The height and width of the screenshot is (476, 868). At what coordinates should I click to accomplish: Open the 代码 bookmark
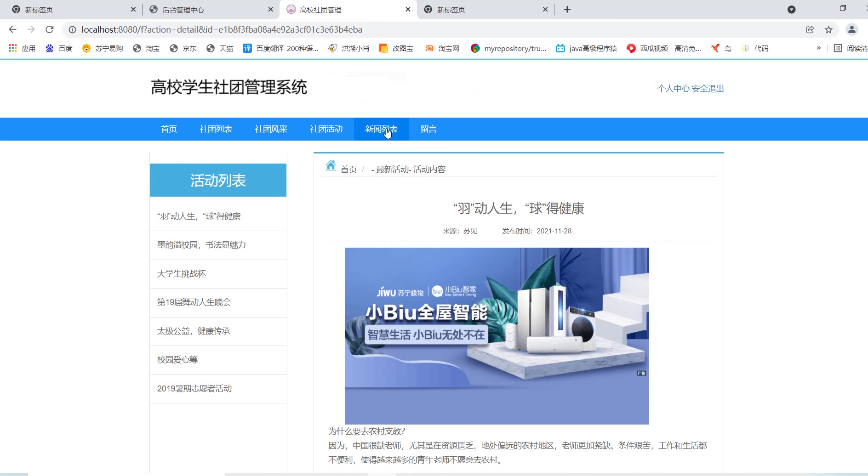click(755, 48)
